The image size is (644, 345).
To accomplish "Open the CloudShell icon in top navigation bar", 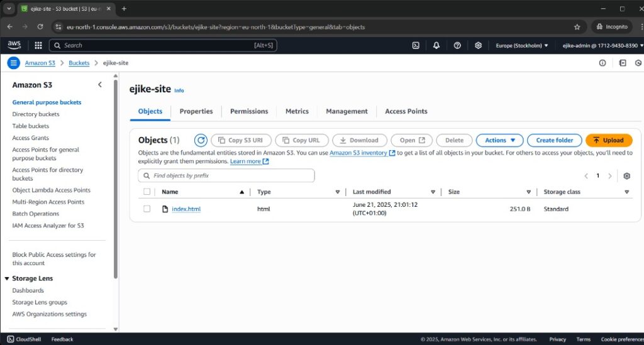I will point(416,45).
